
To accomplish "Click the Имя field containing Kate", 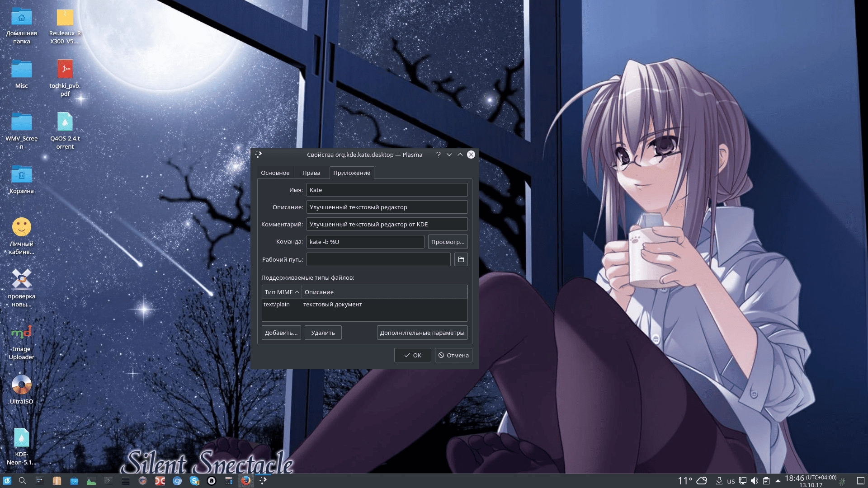I will [387, 190].
